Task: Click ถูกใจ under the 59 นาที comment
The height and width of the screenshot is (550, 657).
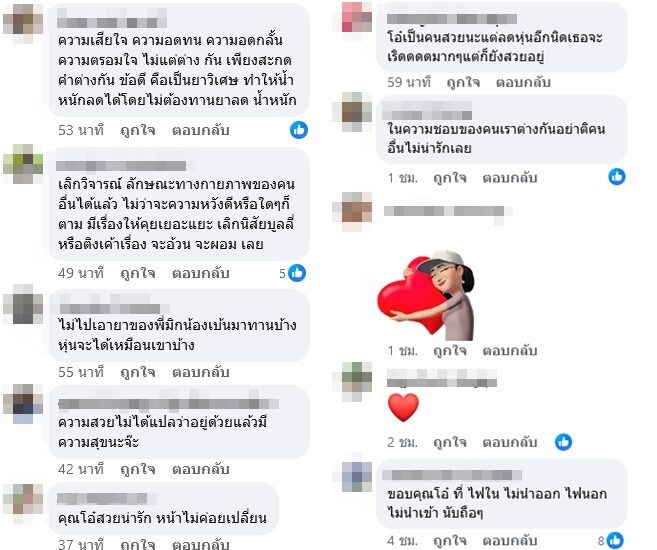Action: click(463, 82)
